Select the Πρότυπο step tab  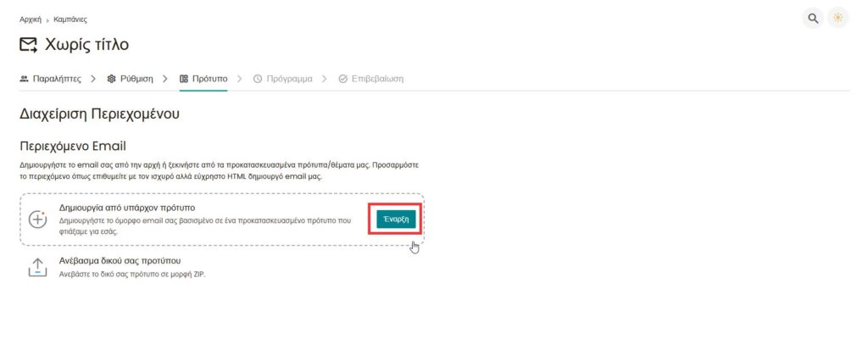coord(203,79)
